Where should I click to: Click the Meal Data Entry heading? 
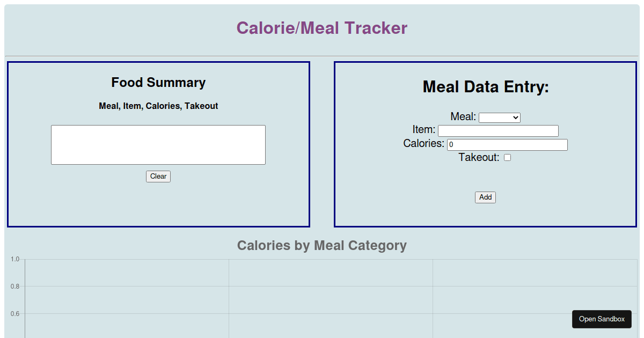tap(486, 87)
